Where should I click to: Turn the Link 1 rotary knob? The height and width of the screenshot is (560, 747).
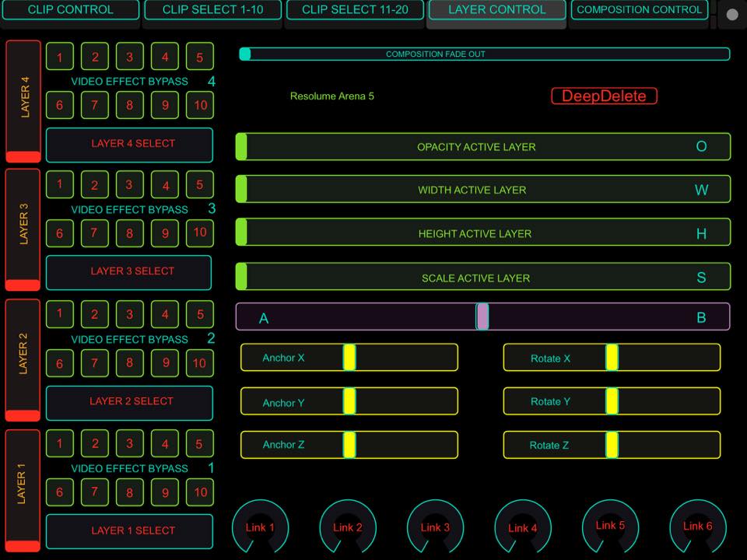[261, 527]
